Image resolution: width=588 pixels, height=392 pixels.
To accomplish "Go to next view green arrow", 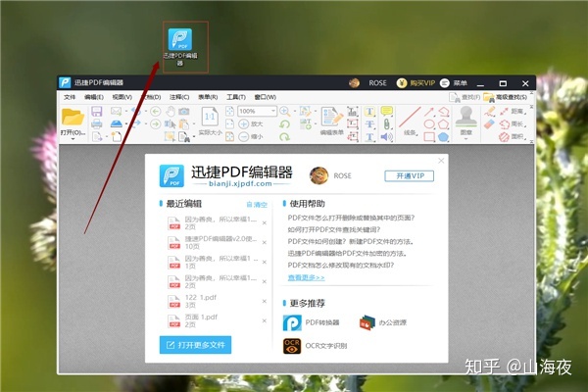I will (156, 123).
